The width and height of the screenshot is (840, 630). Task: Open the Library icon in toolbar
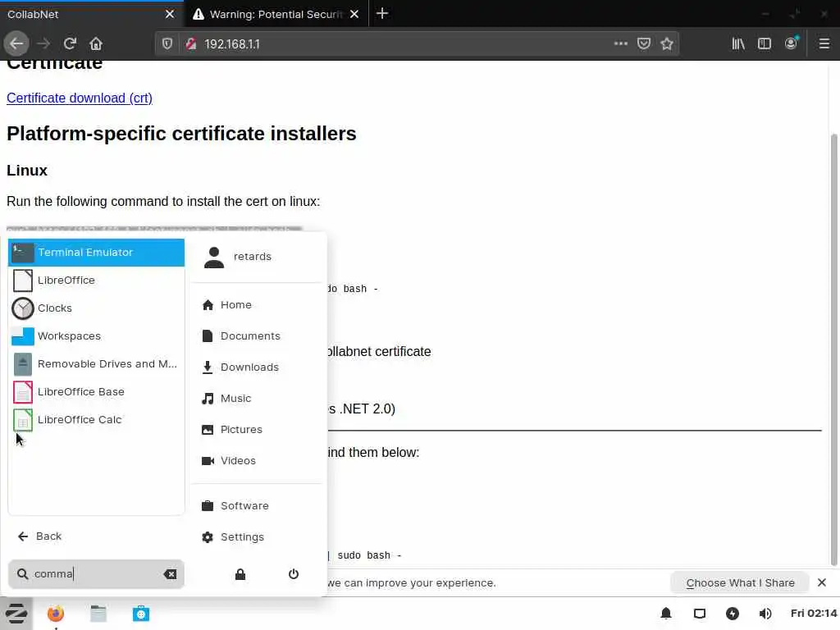coord(738,43)
